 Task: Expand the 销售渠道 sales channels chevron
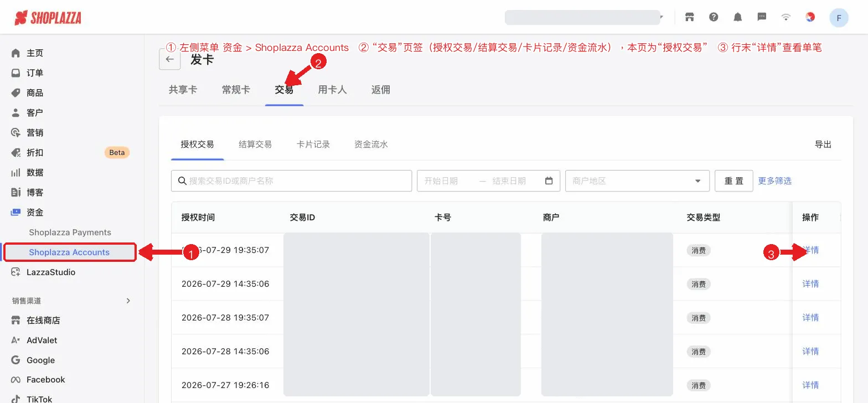(128, 301)
